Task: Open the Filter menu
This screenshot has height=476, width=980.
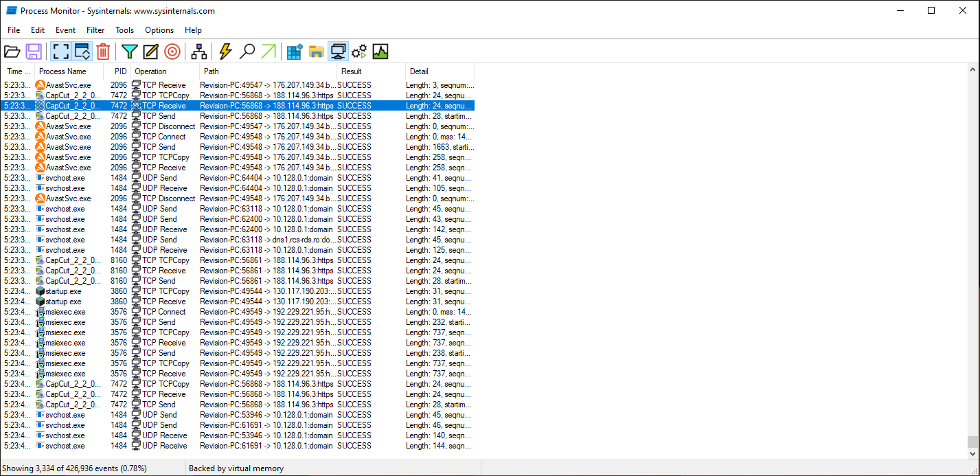Action: (95, 30)
